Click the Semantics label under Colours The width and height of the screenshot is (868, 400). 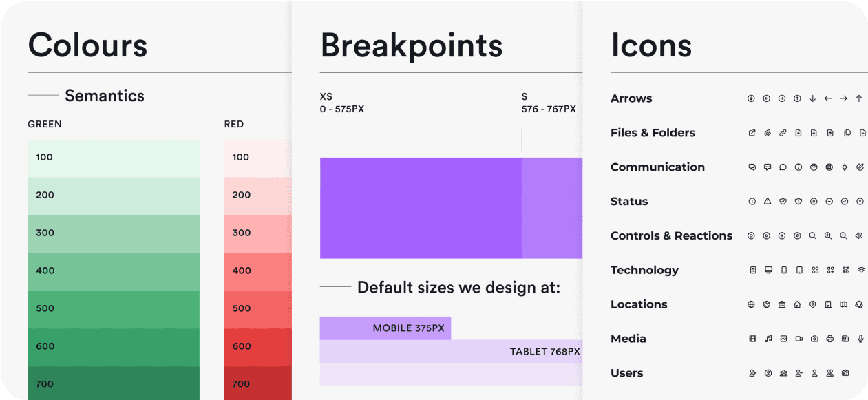point(104,96)
